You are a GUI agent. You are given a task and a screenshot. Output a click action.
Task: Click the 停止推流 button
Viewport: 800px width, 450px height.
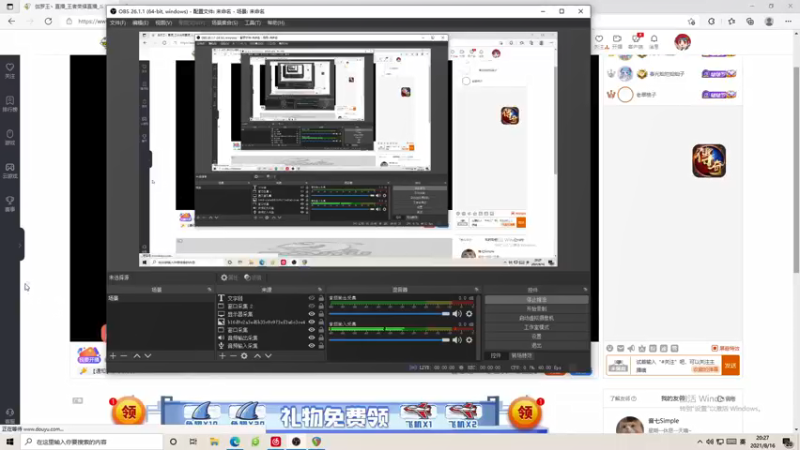tap(536, 300)
